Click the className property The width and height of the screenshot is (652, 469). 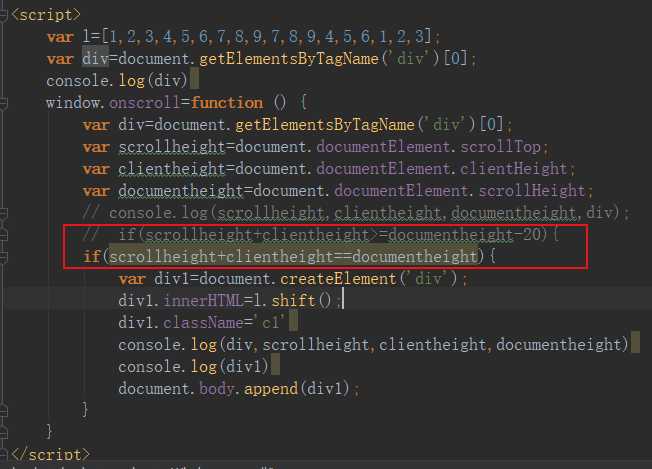tap(203, 323)
